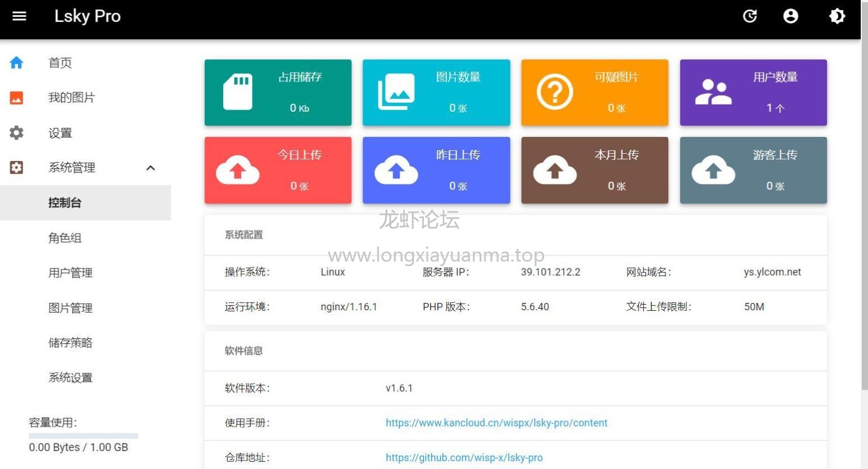
Task: Click the Lsky Pro title
Action: (x=87, y=16)
